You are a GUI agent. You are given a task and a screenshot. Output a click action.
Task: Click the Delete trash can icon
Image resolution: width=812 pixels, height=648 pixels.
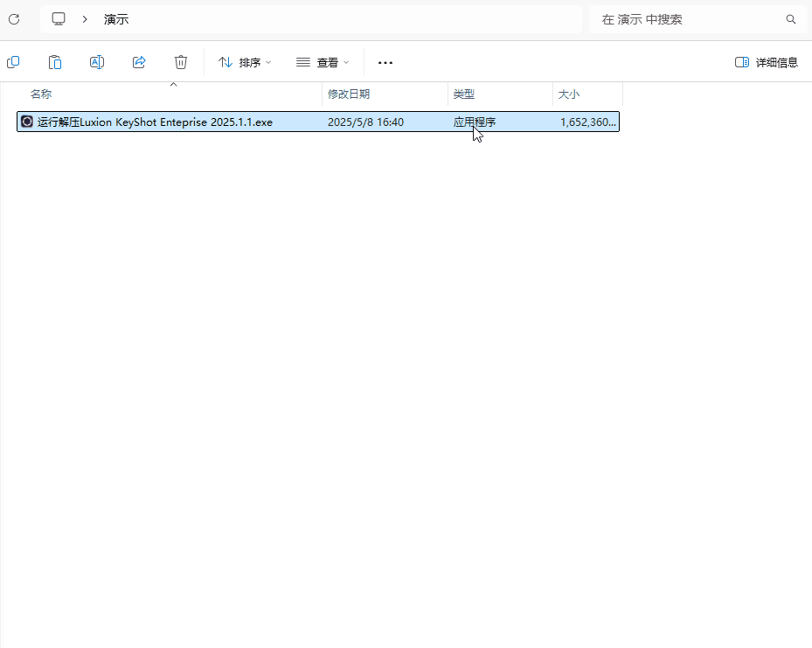click(x=181, y=62)
